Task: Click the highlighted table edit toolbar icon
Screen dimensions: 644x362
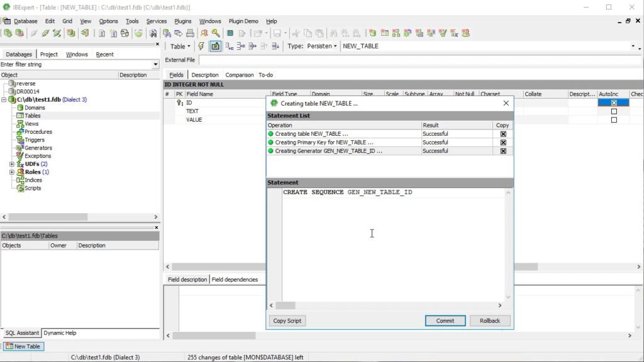Action: (215, 46)
